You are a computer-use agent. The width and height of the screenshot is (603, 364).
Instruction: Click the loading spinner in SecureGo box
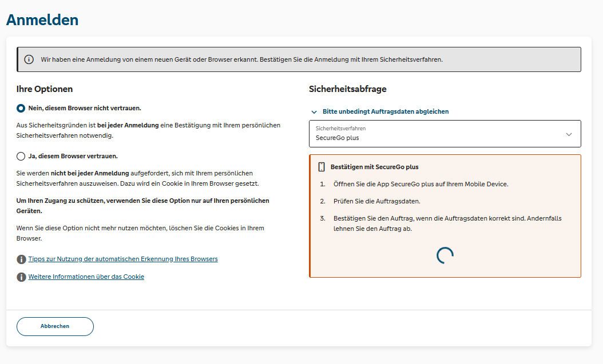(445, 255)
